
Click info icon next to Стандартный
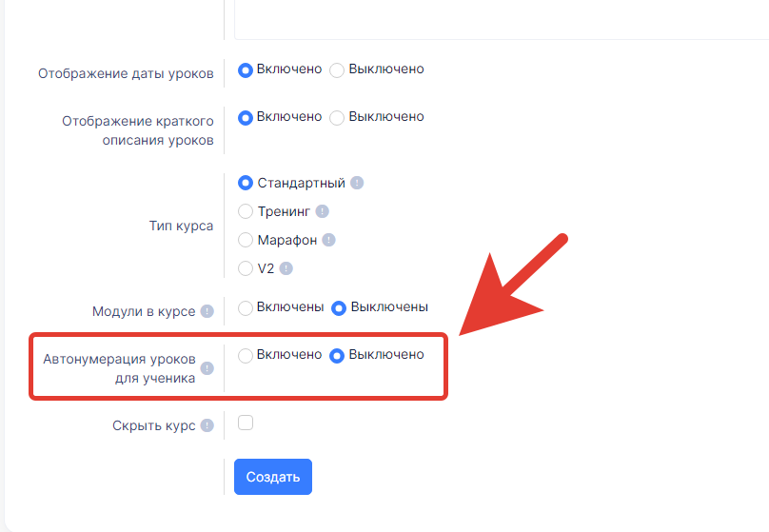(357, 183)
